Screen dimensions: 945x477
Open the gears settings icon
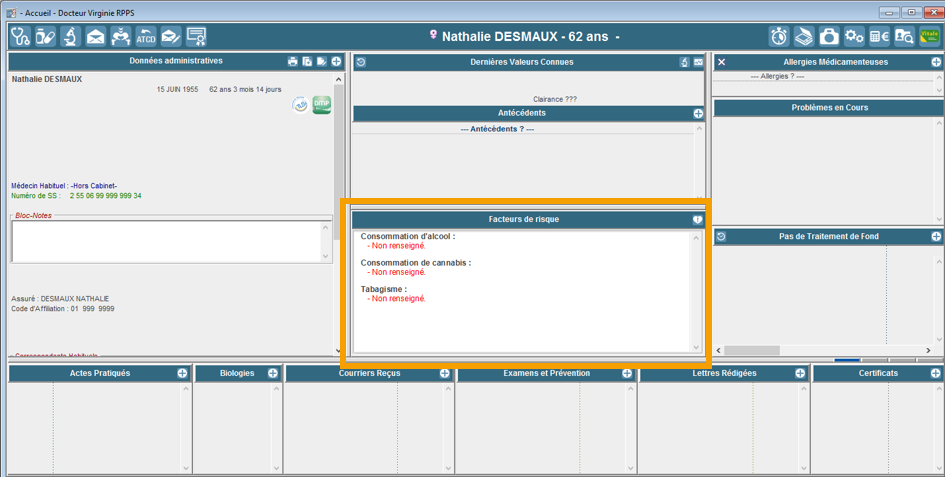pyautogui.click(x=854, y=37)
